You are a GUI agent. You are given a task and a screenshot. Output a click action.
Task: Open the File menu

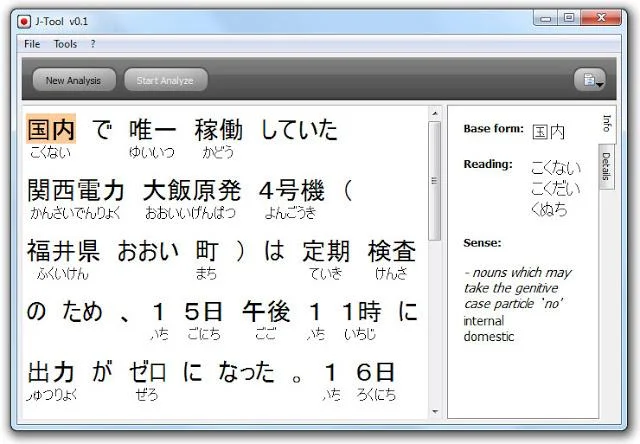point(32,44)
